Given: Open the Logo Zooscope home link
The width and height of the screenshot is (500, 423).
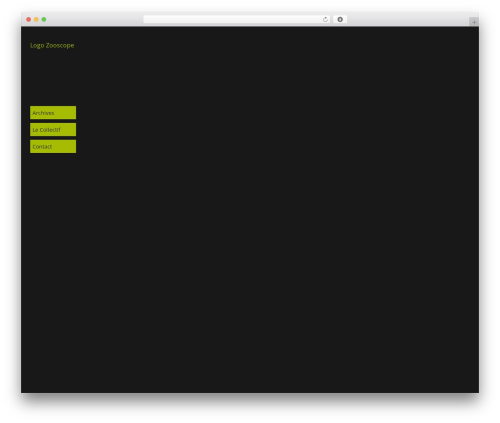Looking at the screenshot, I should [52, 45].
